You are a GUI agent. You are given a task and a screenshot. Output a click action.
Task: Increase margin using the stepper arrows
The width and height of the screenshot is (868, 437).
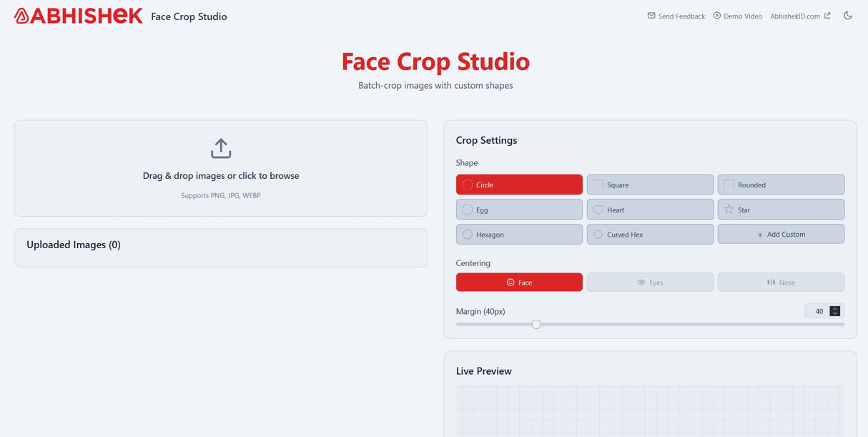pyautogui.click(x=835, y=308)
